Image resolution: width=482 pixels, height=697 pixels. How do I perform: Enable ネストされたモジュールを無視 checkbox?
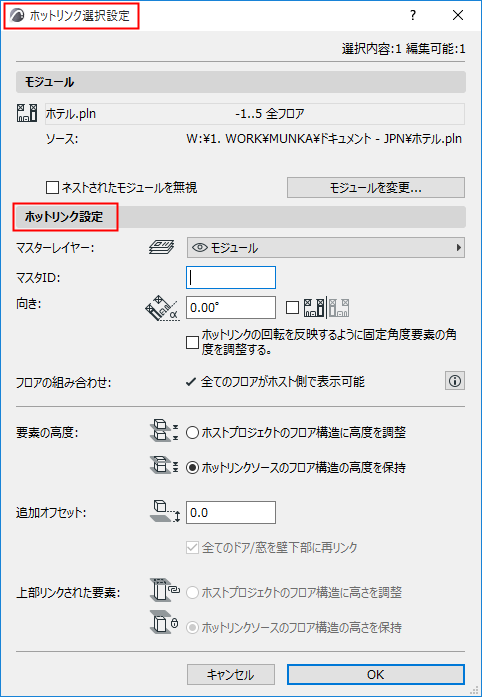[52, 188]
